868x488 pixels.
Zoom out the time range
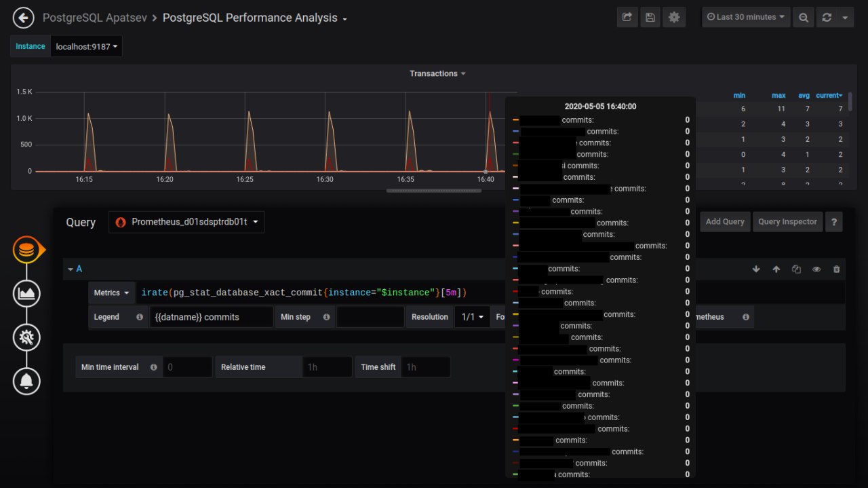pyautogui.click(x=804, y=18)
